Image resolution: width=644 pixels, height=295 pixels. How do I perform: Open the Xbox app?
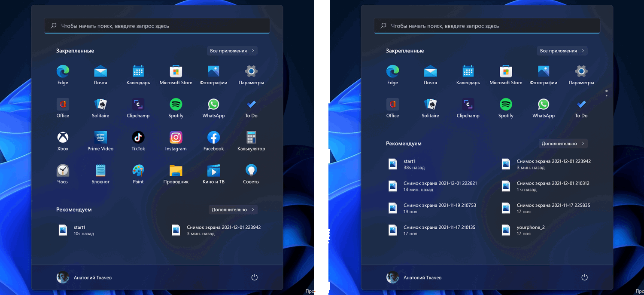[x=63, y=141]
